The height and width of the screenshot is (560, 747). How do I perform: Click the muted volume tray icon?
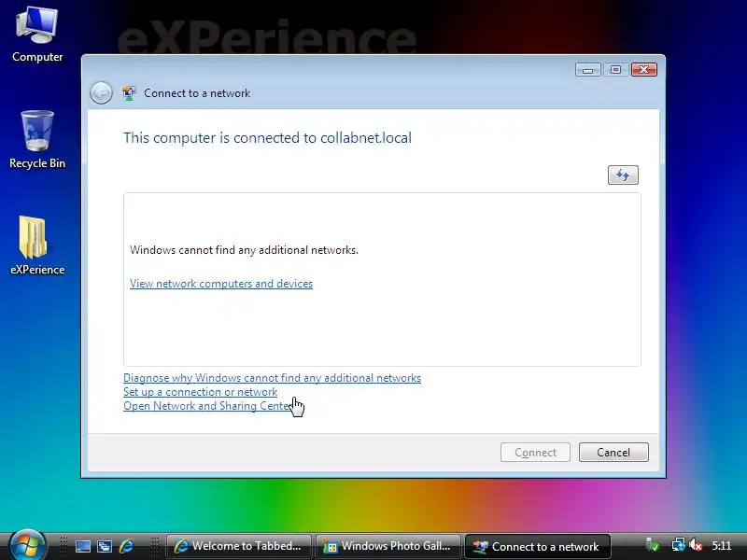tap(696, 545)
